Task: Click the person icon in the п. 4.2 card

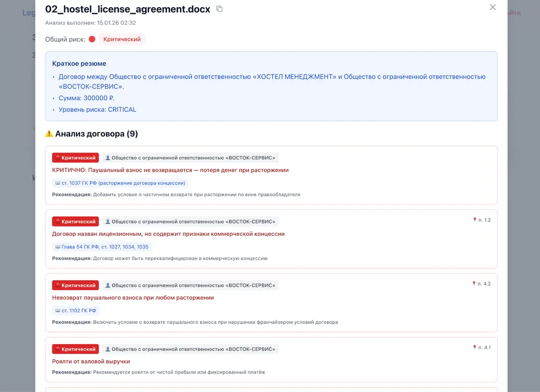Action: [108, 285]
